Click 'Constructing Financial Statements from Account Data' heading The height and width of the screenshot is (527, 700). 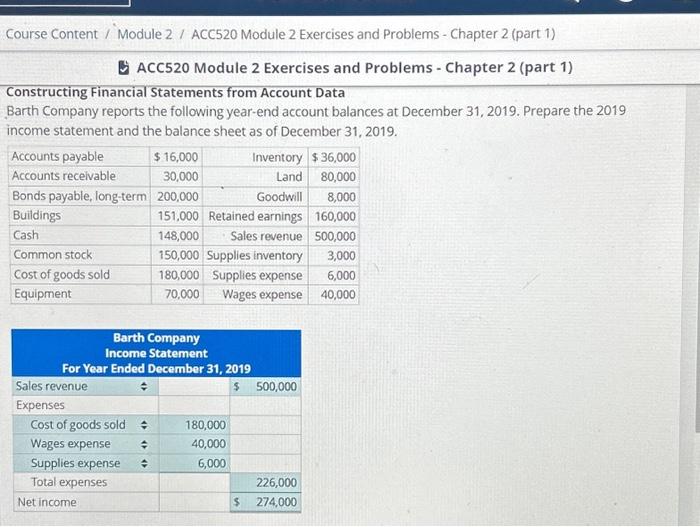175,92
